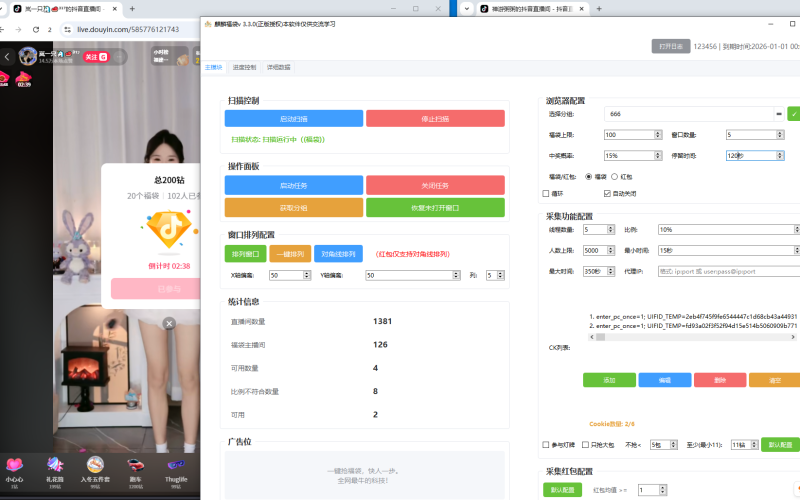This screenshot has height=500, width=800.
Task: Switch to the 详细数据 tab
Action: pos(279,67)
